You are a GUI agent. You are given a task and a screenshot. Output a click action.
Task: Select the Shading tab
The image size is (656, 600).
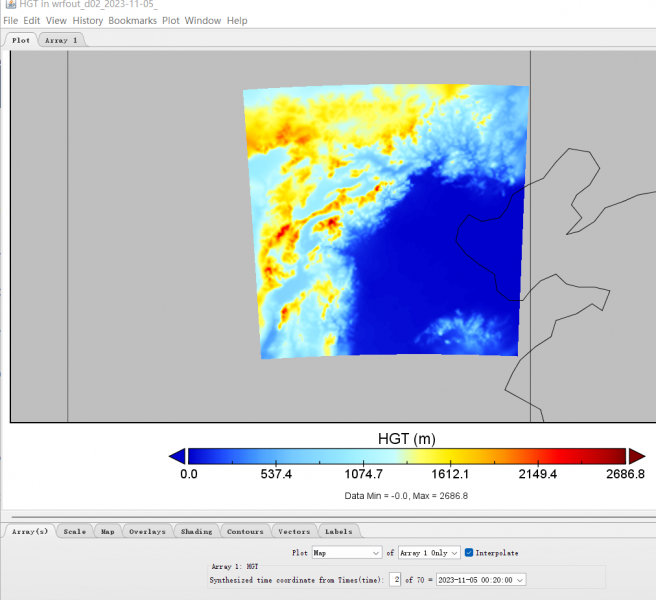pyautogui.click(x=196, y=531)
